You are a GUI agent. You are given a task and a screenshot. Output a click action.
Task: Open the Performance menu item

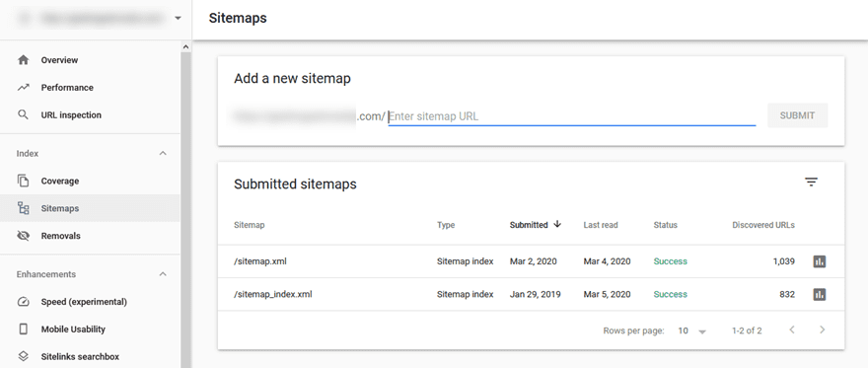tap(90, 88)
